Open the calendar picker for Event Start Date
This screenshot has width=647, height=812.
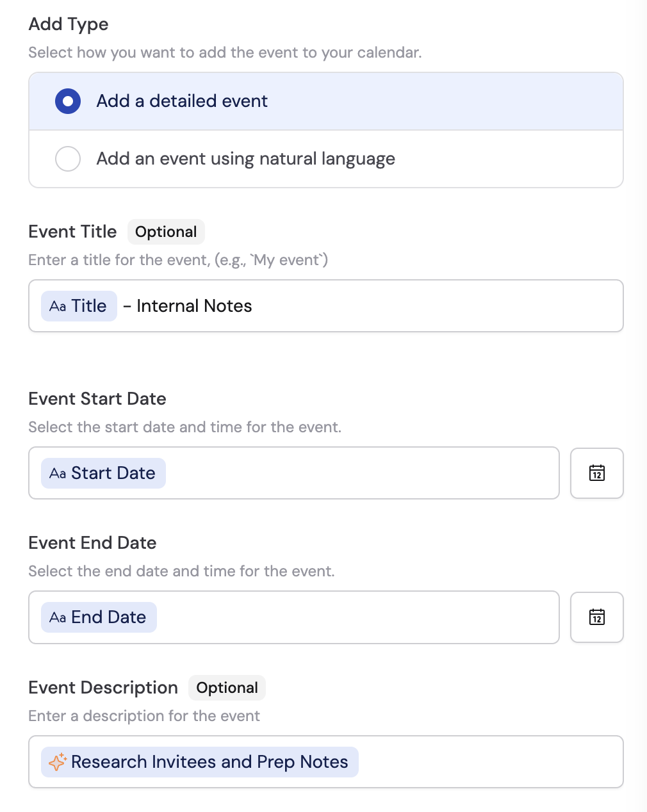click(596, 473)
